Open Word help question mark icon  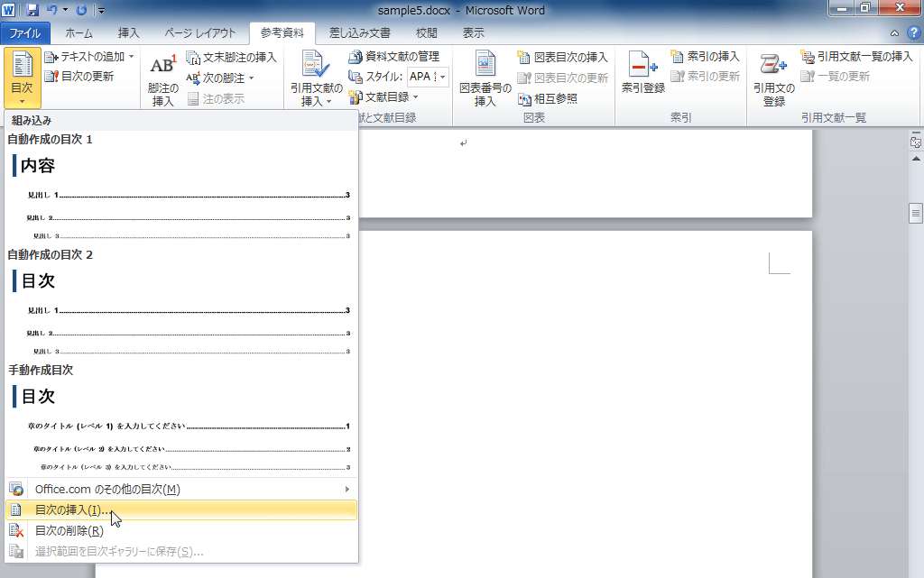click(x=913, y=33)
